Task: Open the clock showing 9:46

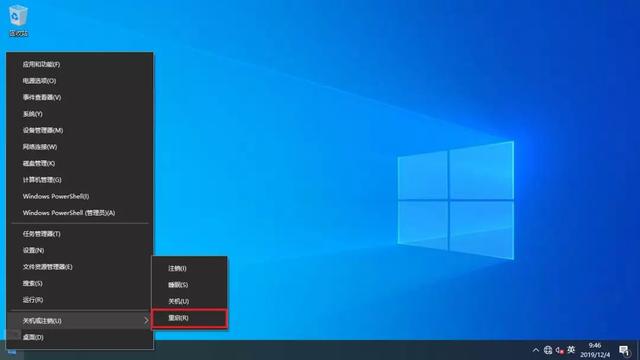Action: click(595, 350)
